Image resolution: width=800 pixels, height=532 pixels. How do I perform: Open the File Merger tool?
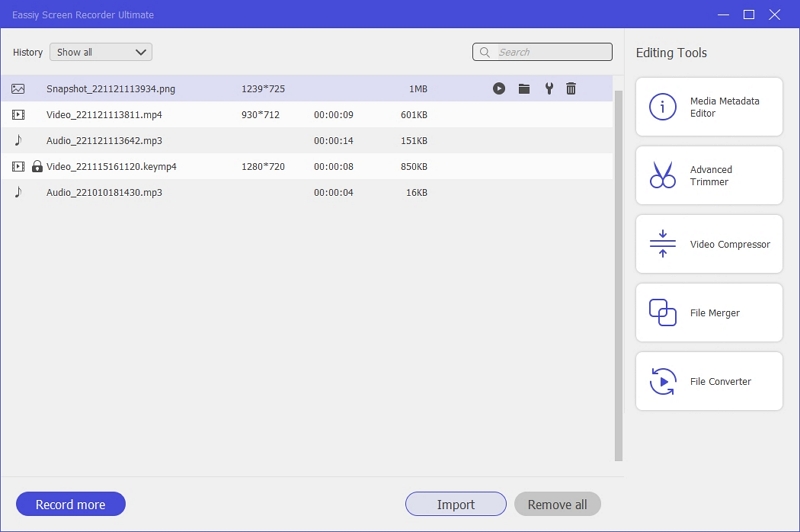(x=709, y=313)
